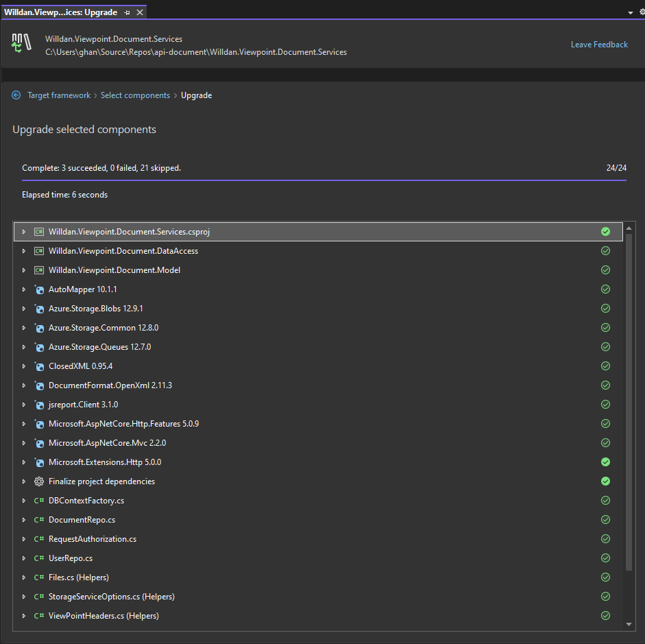Click the C# project icon for Willdan.Viewpoint.Document.Model

click(x=39, y=270)
